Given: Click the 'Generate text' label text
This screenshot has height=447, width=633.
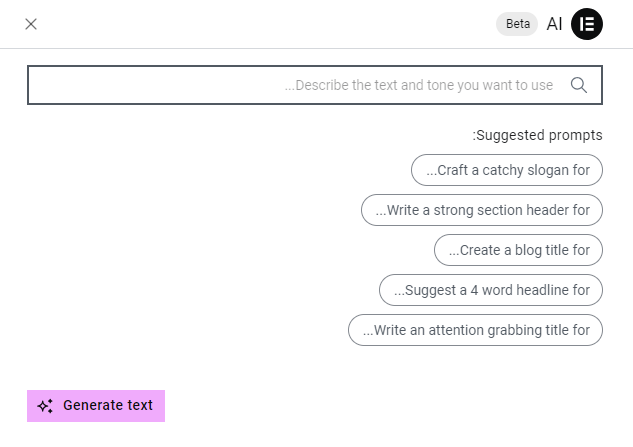Looking at the screenshot, I should tap(108, 406).
